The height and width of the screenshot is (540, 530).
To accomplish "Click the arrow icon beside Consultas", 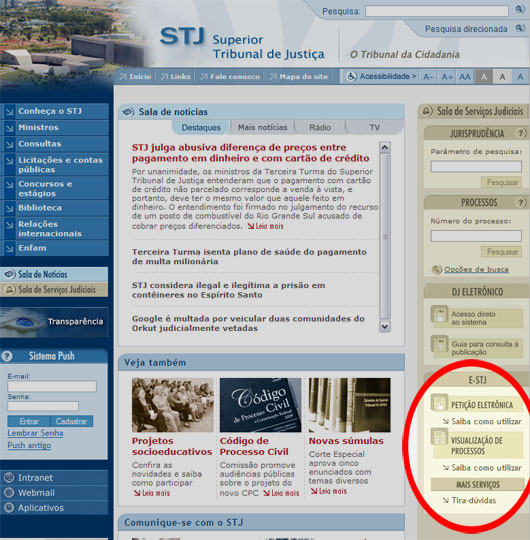I will (x=9, y=144).
